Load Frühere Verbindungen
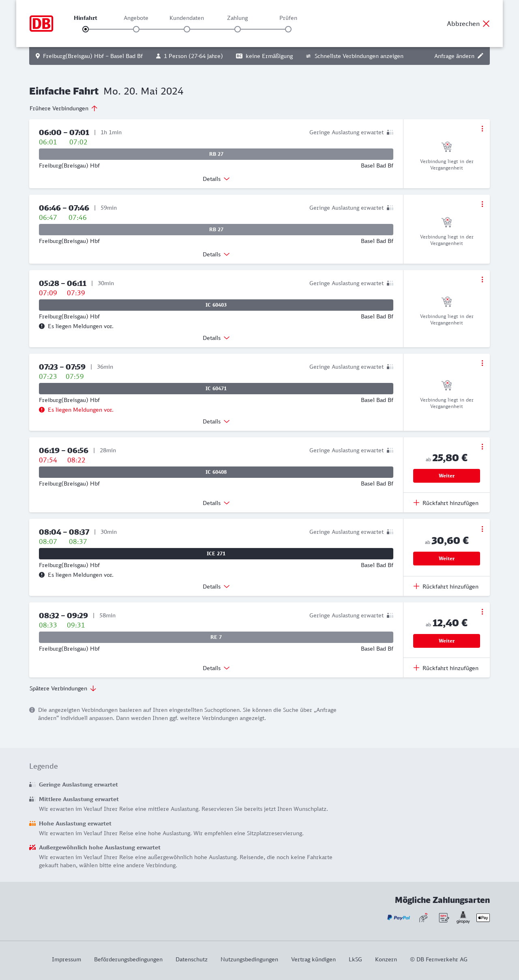The image size is (519, 980). pos(64,108)
